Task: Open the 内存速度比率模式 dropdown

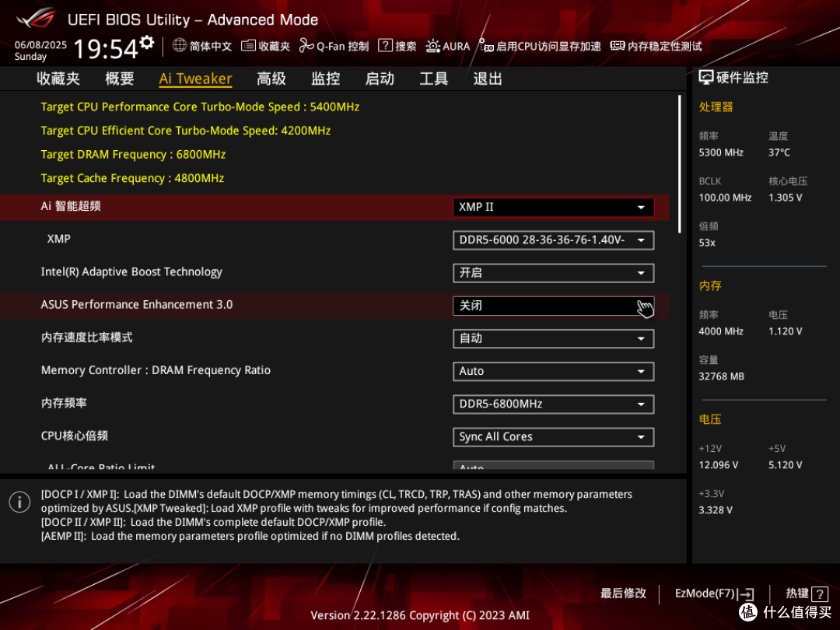Action: pos(554,338)
